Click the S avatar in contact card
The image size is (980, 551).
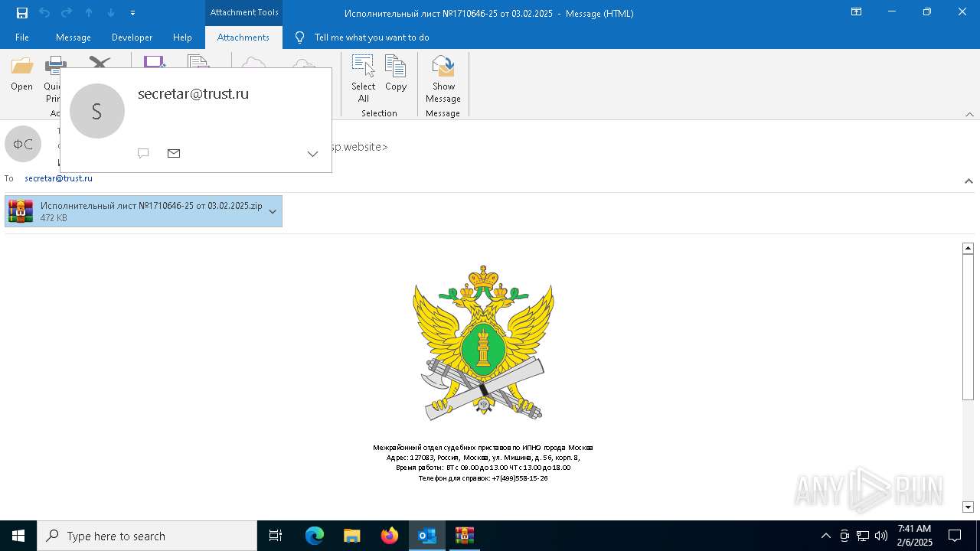pyautogui.click(x=97, y=111)
